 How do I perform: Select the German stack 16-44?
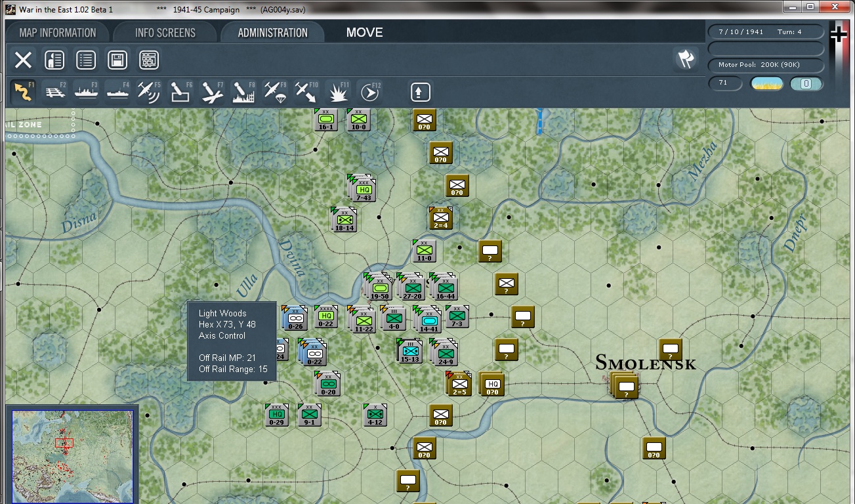[444, 287]
